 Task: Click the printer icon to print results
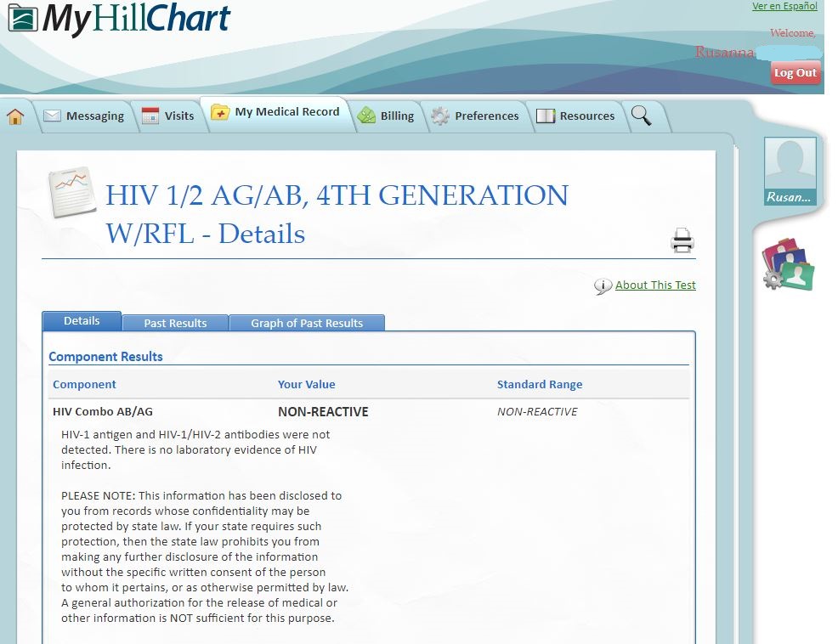point(682,240)
